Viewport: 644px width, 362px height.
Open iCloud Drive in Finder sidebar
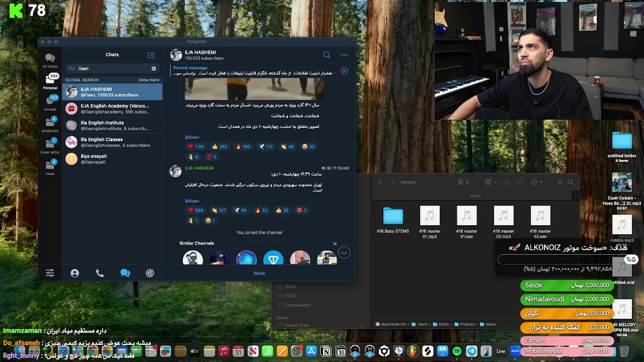(x=297, y=325)
